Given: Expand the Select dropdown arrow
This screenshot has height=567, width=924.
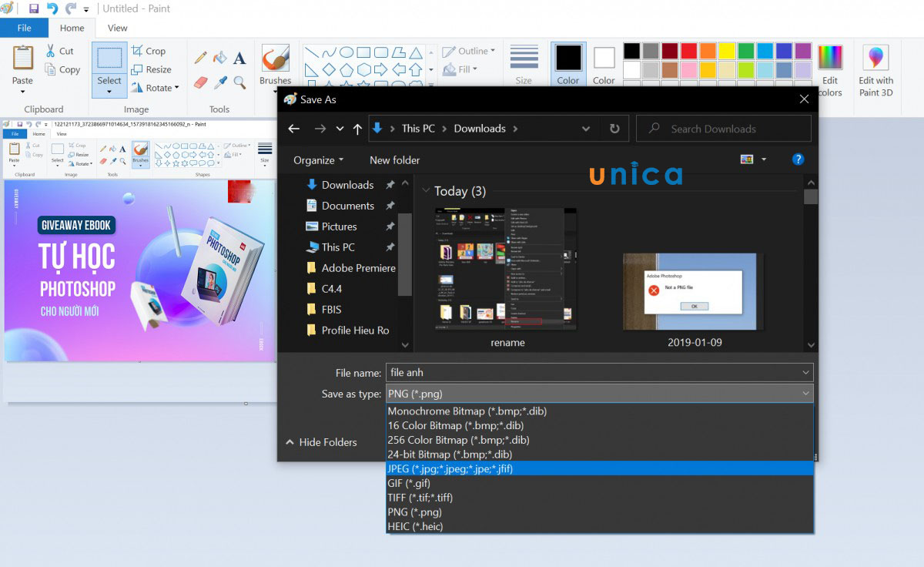Looking at the screenshot, I should 109,90.
